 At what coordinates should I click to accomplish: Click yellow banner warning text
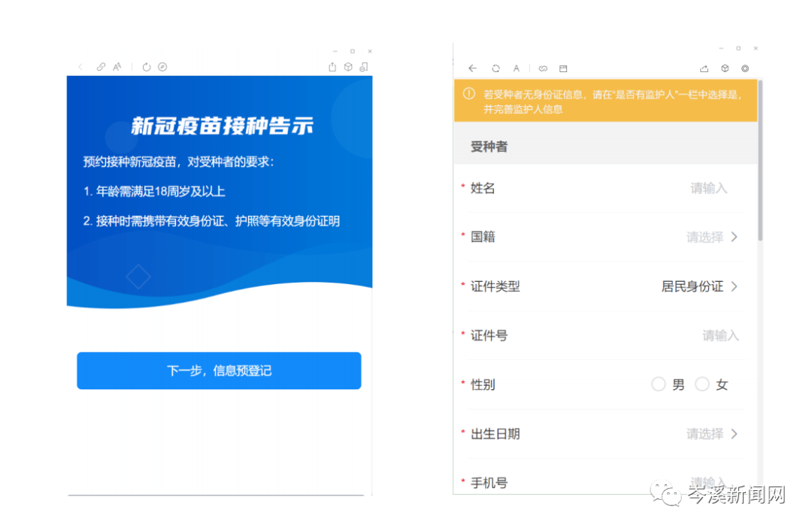(613, 101)
